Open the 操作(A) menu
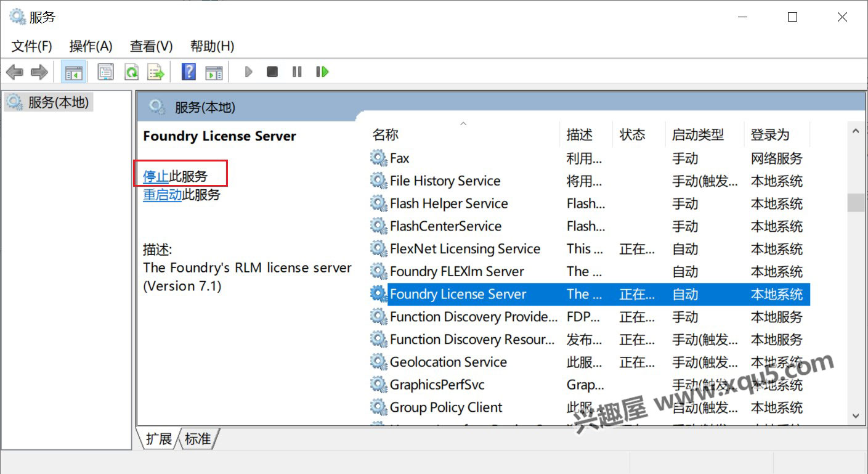The height and width of the screenshot is (474, 868). 91,46
